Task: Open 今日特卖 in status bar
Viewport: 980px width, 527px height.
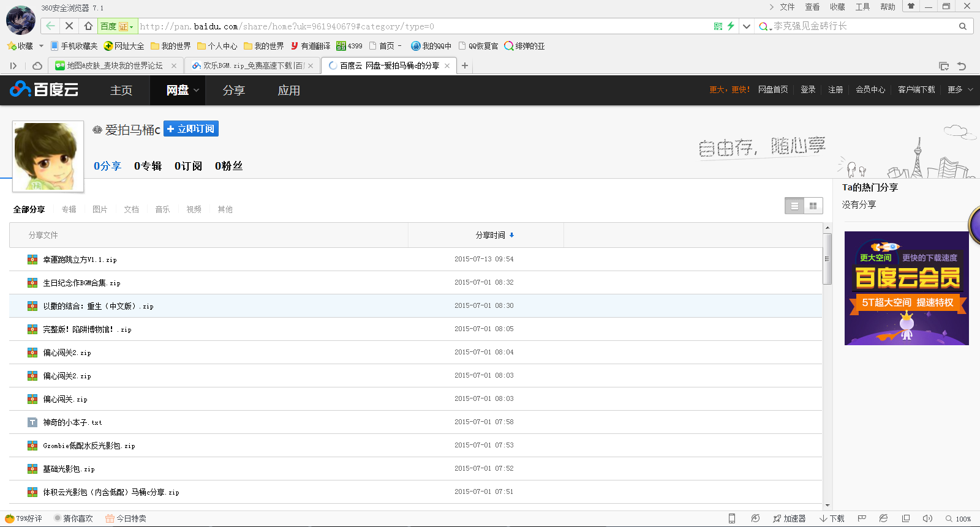Action: coord(126,518)
